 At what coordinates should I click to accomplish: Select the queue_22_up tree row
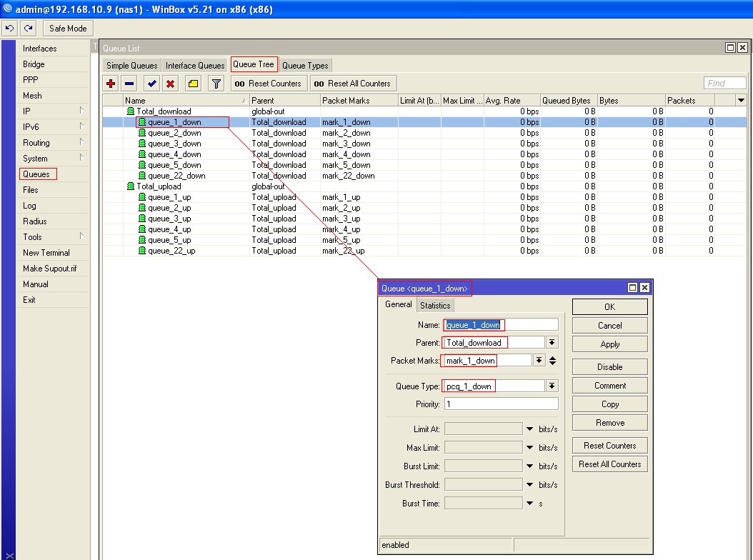pos(171,251)
